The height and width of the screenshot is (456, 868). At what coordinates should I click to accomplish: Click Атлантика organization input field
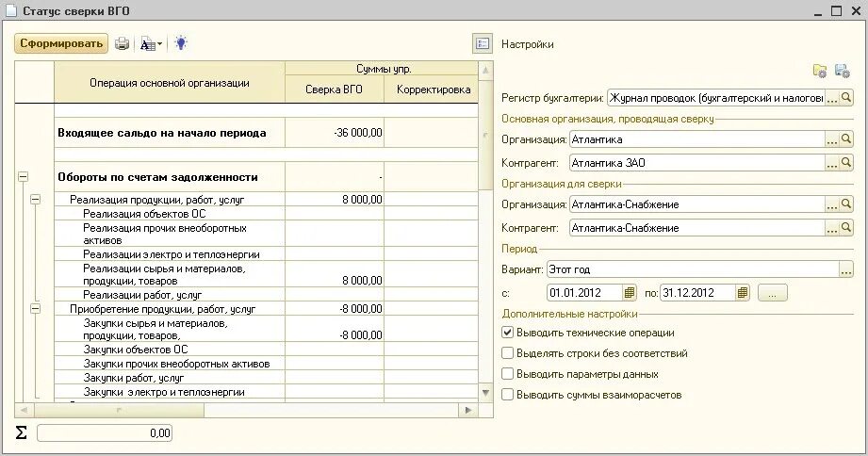point(697,139)
